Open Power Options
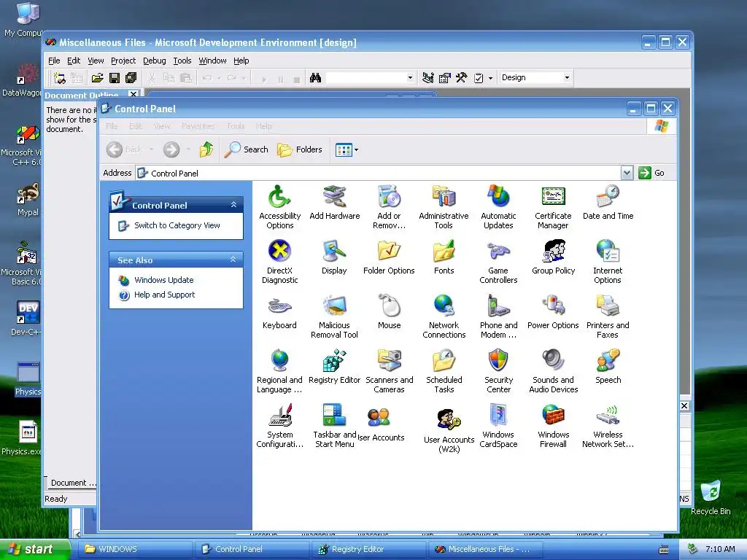The width and height of the screenshot is (747, 560). (x=553, y=313)
